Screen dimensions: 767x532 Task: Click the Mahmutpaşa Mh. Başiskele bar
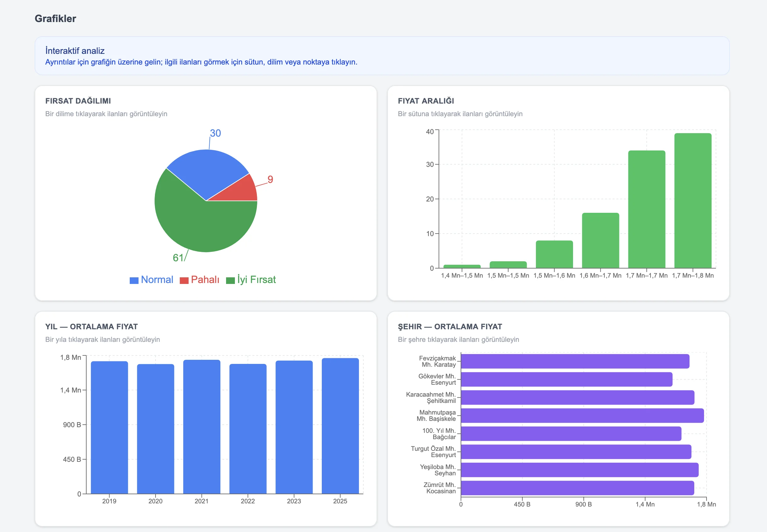(x=582, y=416)
